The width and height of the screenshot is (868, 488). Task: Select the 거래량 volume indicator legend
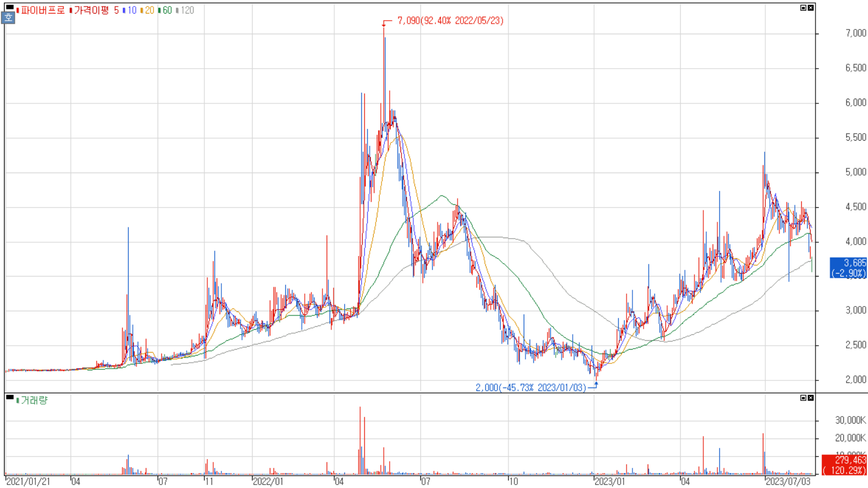(x=32, y=401)
